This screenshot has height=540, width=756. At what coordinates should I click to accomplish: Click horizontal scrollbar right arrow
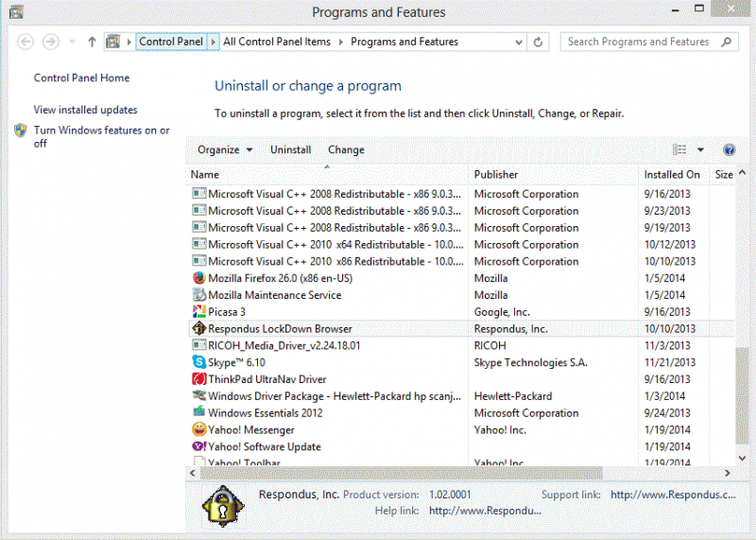728,473
